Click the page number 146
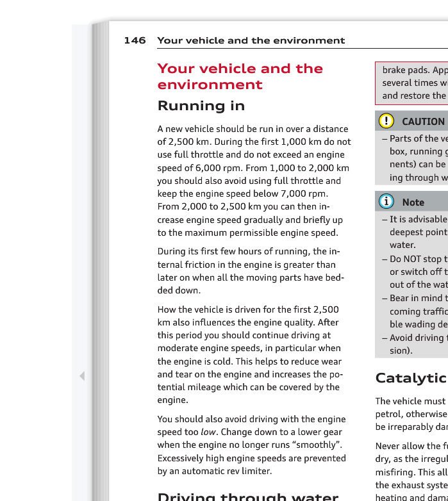The image size is (448, 501). tap(135, 40)
